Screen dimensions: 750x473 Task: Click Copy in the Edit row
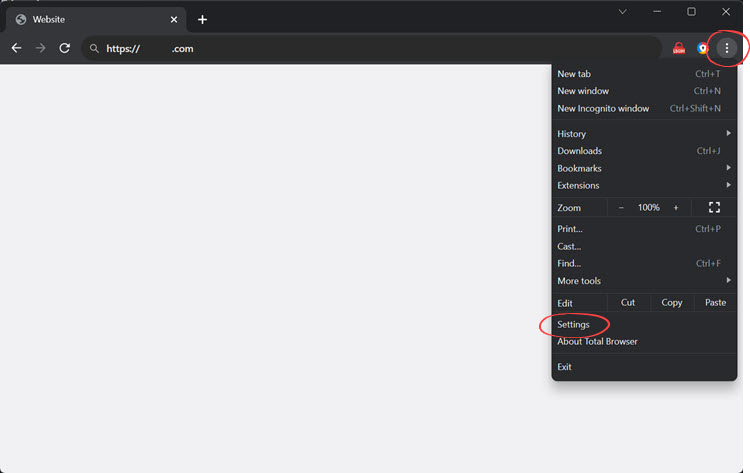coord(672,303)
